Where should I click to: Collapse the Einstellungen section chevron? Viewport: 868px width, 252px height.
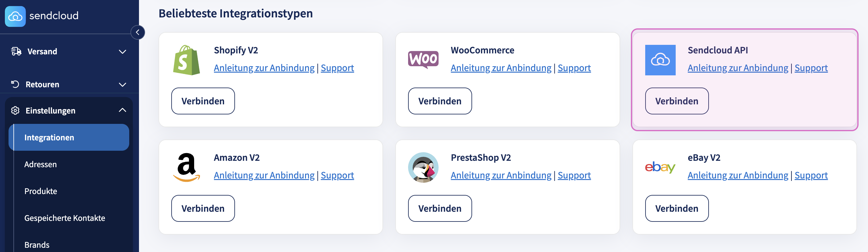(x=122, y=110)
